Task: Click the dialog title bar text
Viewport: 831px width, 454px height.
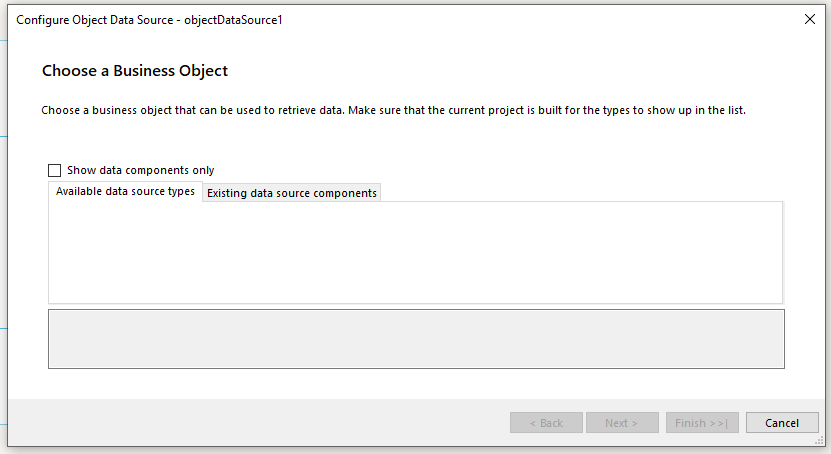Action: click(x=149, y=20)
